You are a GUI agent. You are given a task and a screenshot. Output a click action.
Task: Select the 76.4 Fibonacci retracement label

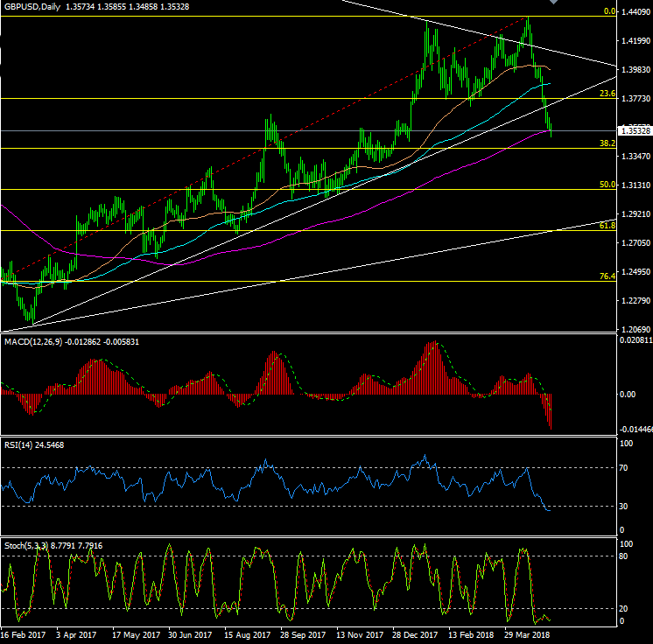pyautogui.click(x=608, y=276)
